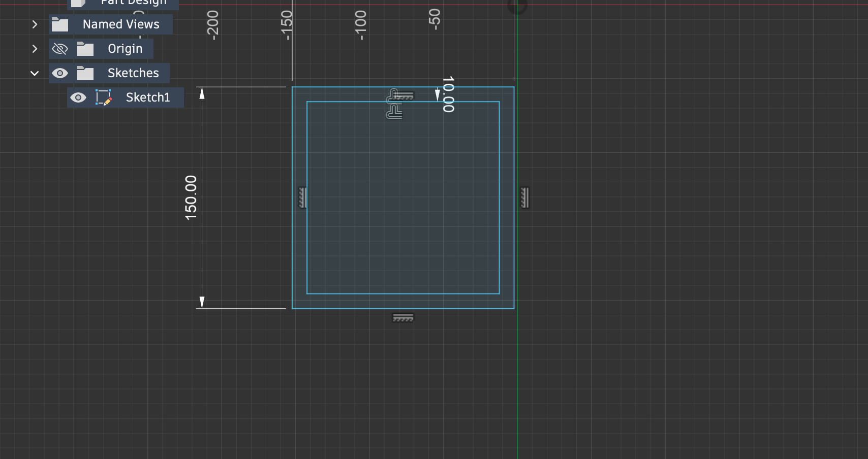Select Sketch1 in the browser tree

pyautogui.click(x=148, y=97)
